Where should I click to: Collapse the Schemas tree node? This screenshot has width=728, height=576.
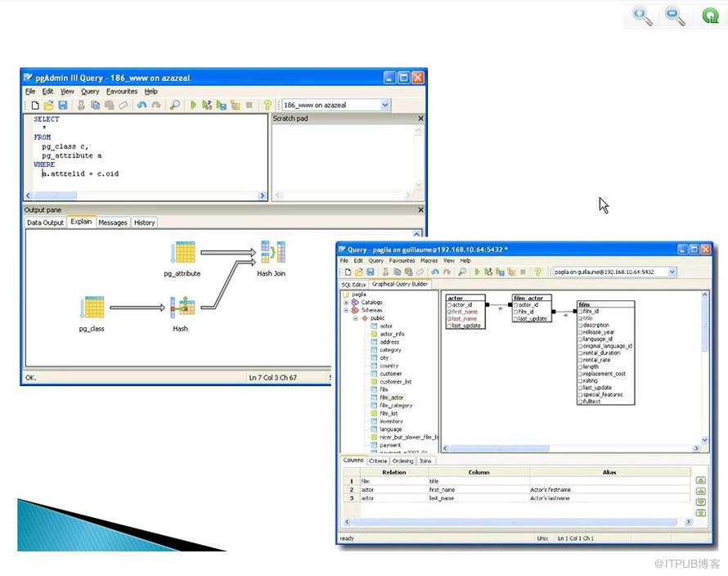(346, 310)
